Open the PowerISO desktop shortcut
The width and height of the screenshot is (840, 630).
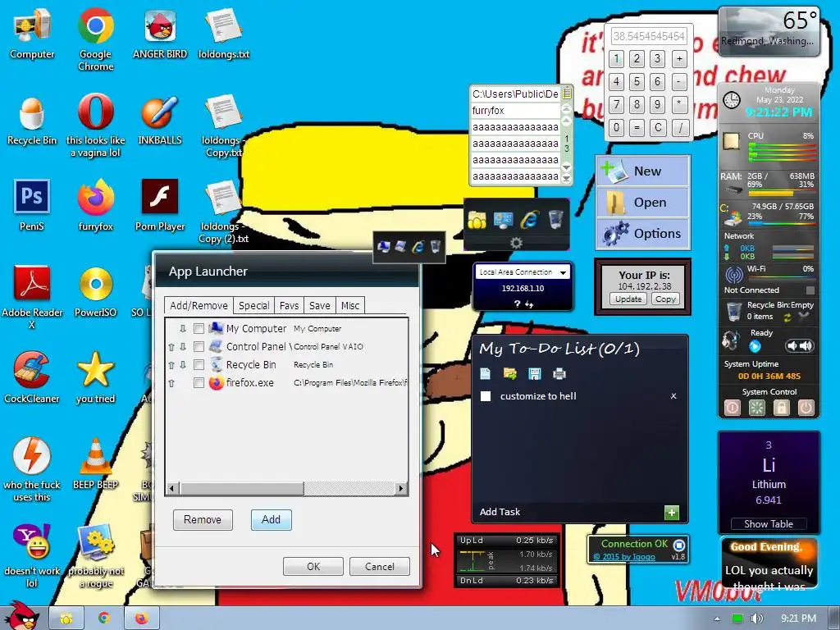[95, 292]
